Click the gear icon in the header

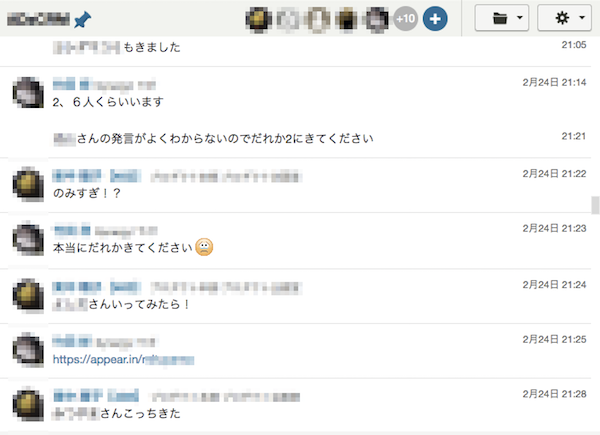pos(562,18)
